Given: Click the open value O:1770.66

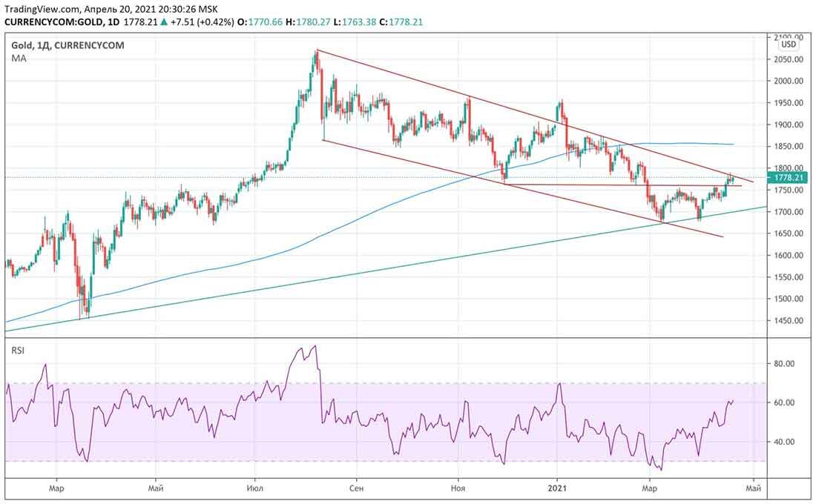Looking at the screenshot, I should 260,22.
